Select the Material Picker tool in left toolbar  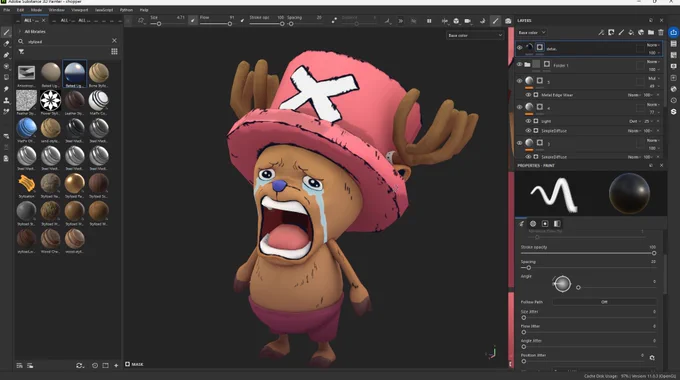(6, 111)
